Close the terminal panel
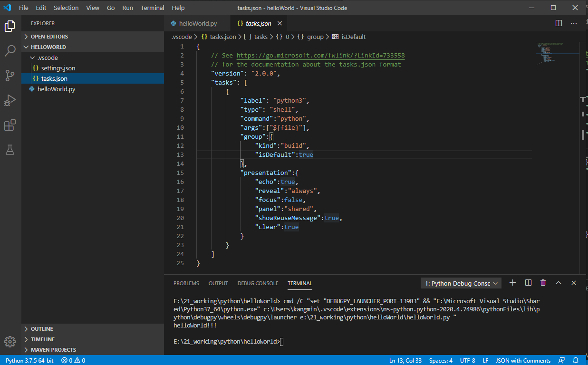The image size is (588, 365). pos(574,283)
